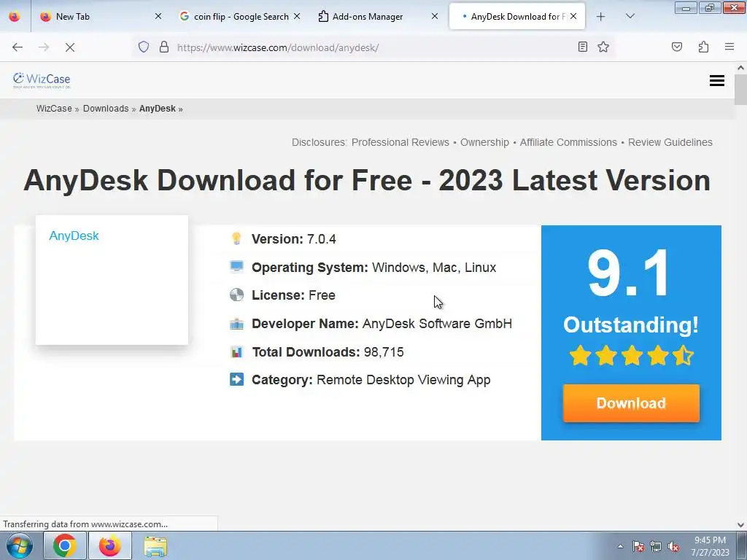The width and height of the screenshot is (747, 560).
Task: Click the monitor Operating System icon
Action: tap(236, 267)
